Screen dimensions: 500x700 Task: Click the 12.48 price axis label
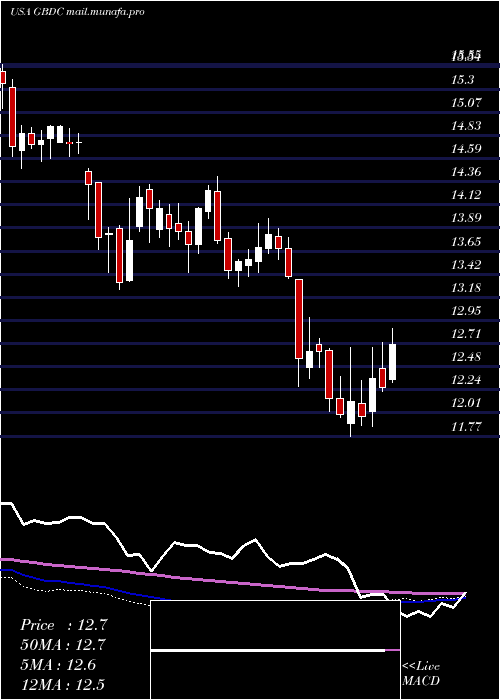[x=467, y=357]
